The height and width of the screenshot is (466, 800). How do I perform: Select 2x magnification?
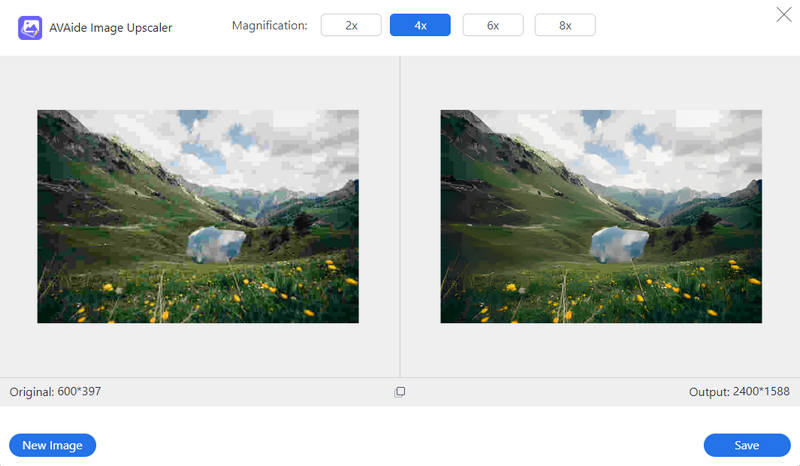(x=351, y=26)
